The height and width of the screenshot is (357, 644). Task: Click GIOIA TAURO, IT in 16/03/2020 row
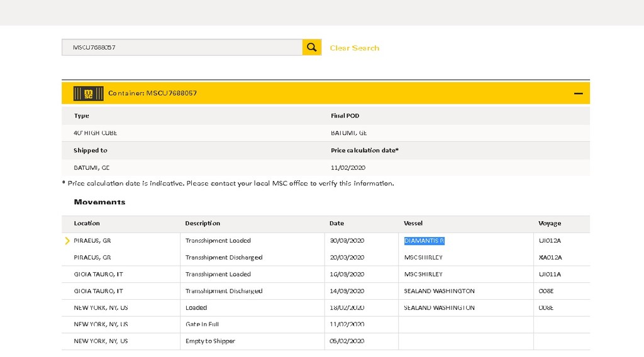tap(98, 274)
